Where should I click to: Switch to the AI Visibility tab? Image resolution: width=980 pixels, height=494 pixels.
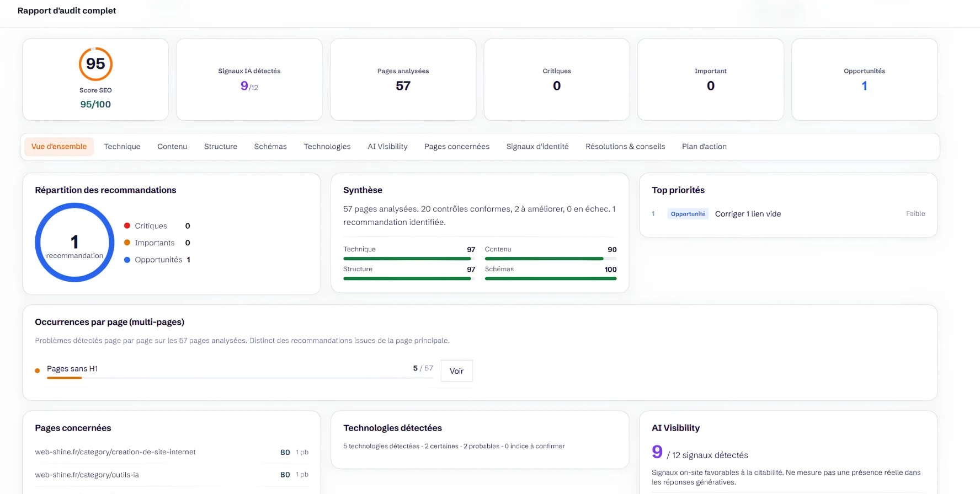[387, 147]
